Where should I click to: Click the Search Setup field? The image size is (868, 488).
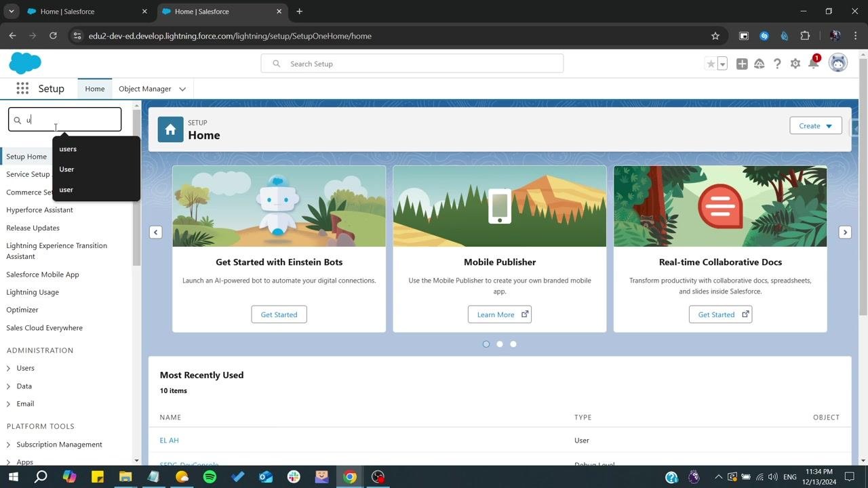(412, 64)
